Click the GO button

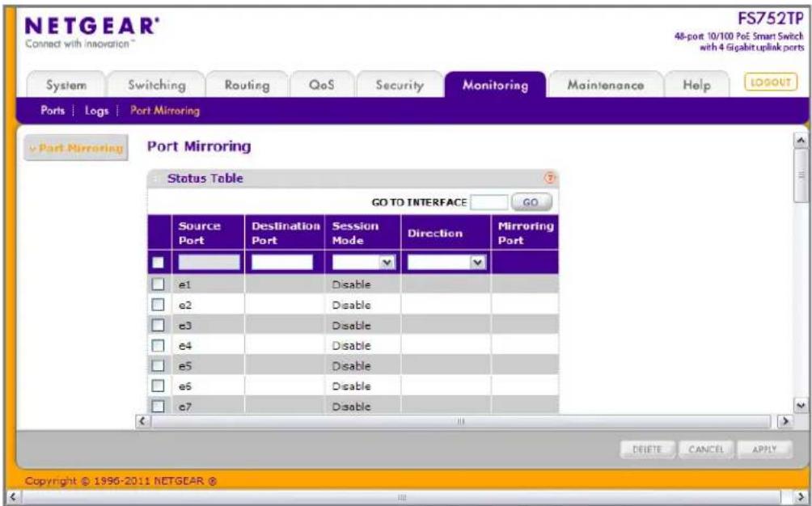click(531, 202)
